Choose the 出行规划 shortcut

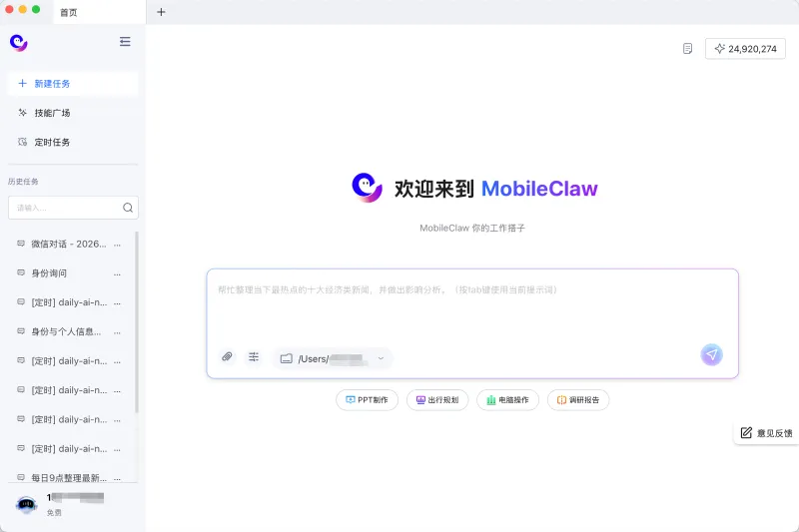[437, 399]
